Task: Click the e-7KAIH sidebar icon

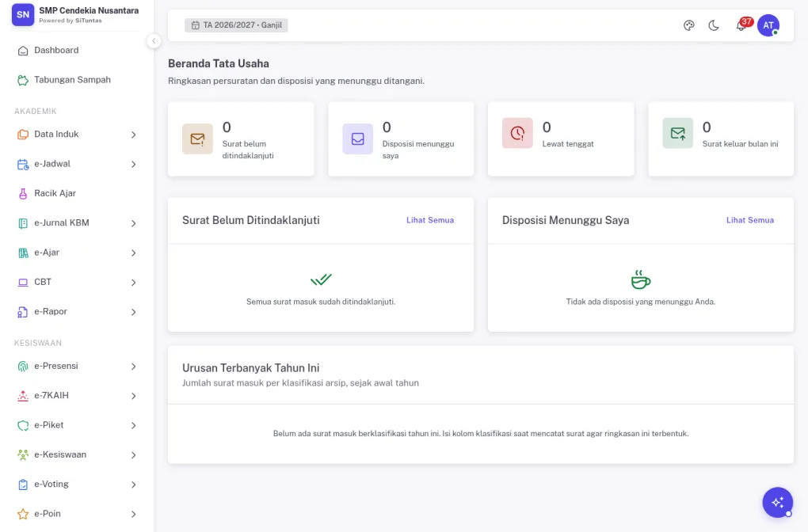Action: 23,396
